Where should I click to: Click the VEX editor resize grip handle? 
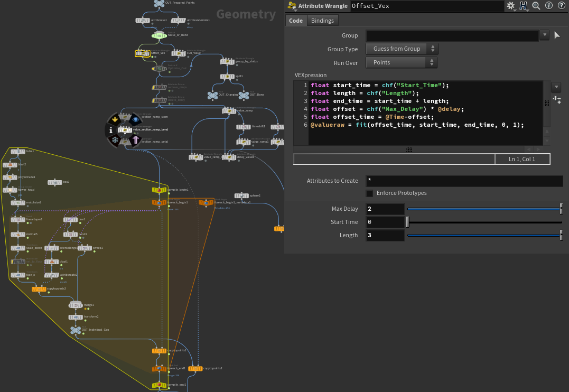(x=409, y=150)
